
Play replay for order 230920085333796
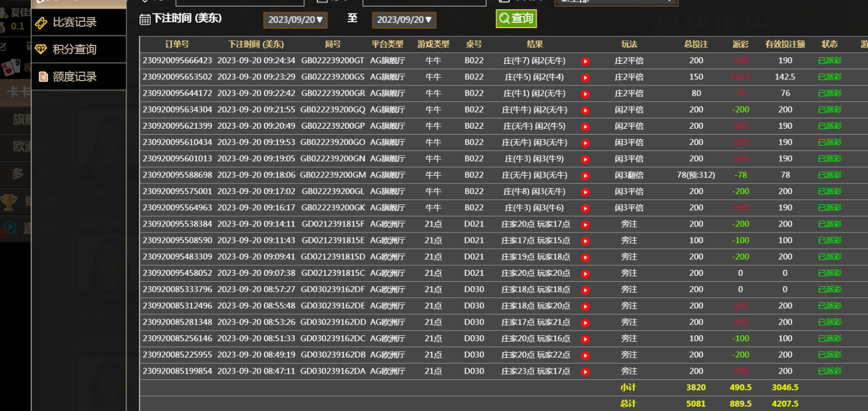[x=585, y=290]
